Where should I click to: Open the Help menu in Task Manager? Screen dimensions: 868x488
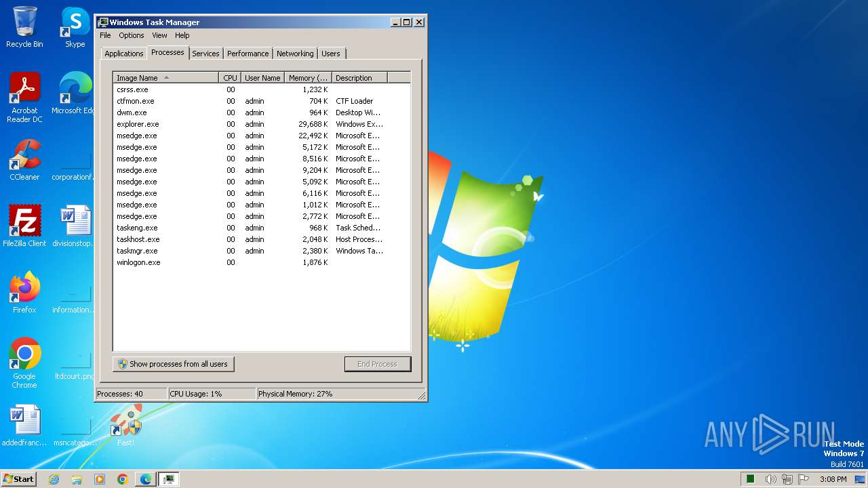coord(182,35)
